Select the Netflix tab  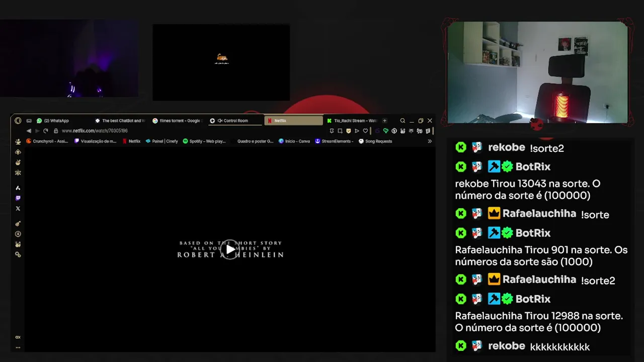click(293, 121)
